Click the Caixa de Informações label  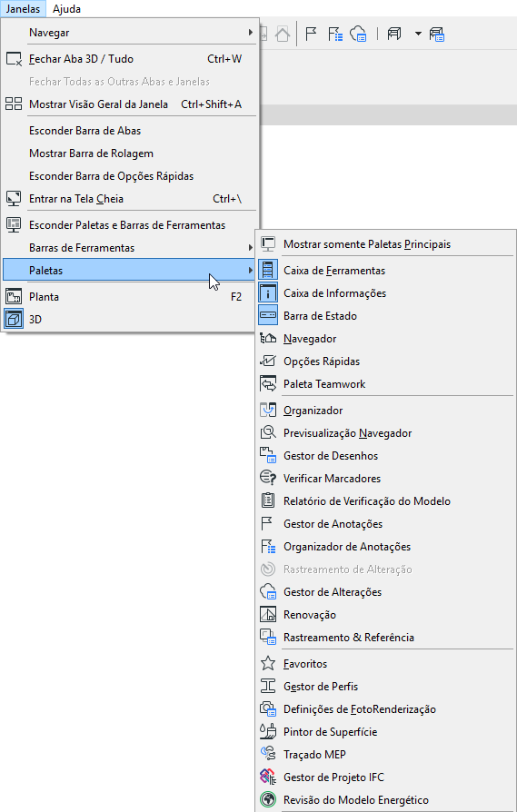coord(334,293)
